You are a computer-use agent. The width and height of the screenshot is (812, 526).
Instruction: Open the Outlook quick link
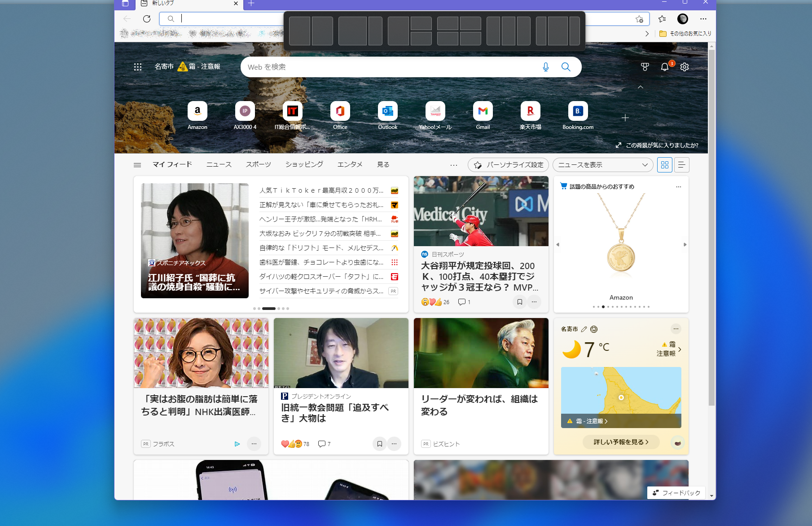[x=388, y=115]
